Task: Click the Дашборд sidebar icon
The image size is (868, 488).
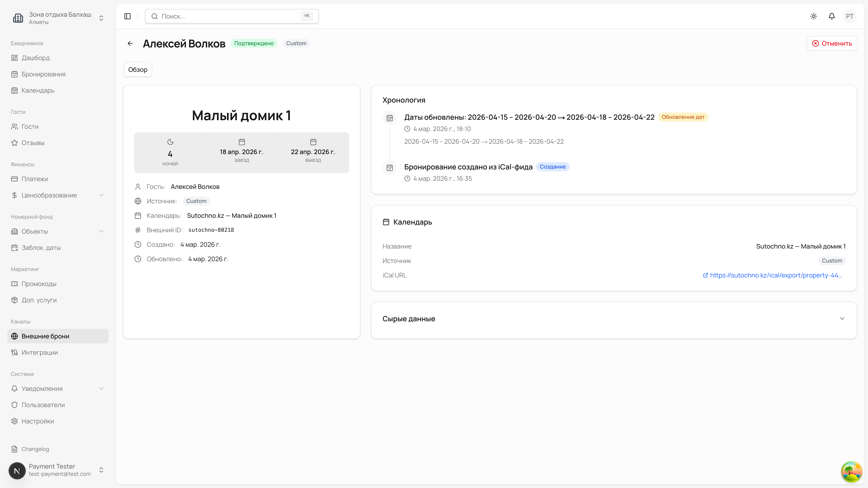Action: pos(14,58)
